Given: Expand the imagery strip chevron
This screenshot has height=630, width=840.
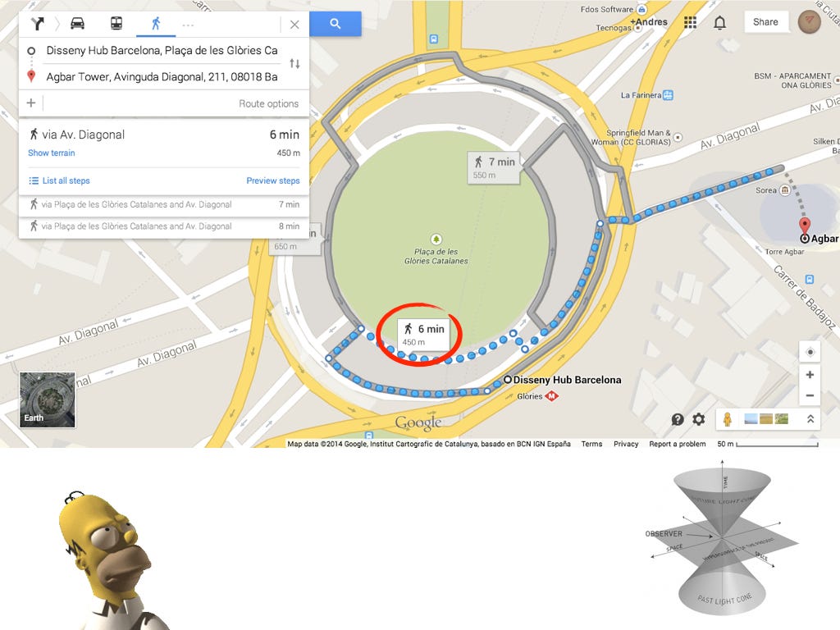Looking at the screenshot, I should pos(810,419).
